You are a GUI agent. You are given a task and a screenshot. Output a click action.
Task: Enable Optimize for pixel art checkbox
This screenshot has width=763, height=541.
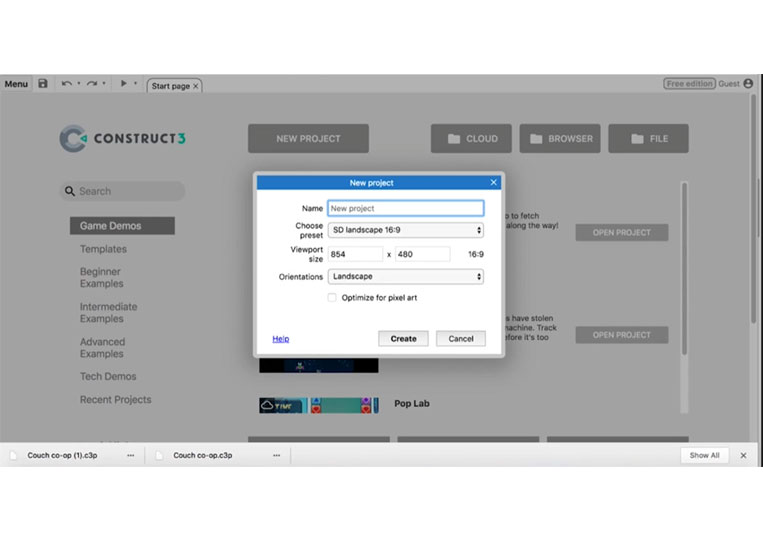pyautogui.click(x=332, y=298)
